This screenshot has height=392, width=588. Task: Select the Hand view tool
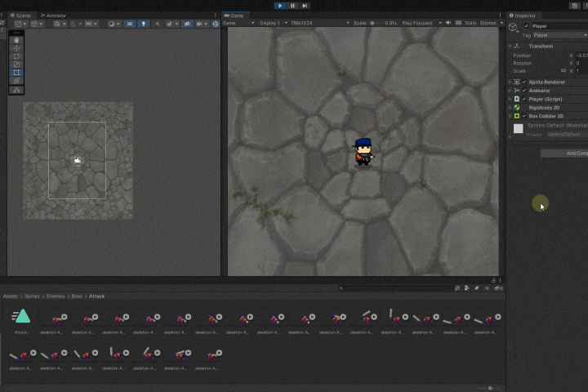click(x=16, y=40)
